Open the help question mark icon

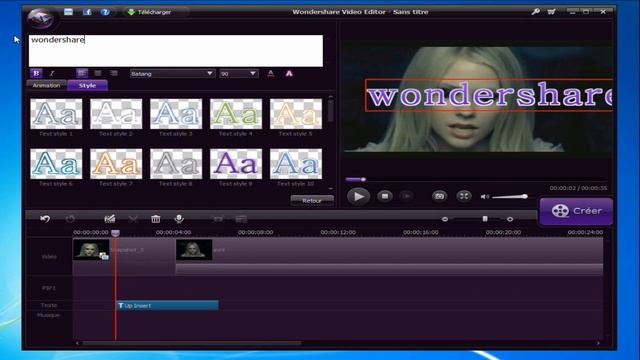click(105, 12)
